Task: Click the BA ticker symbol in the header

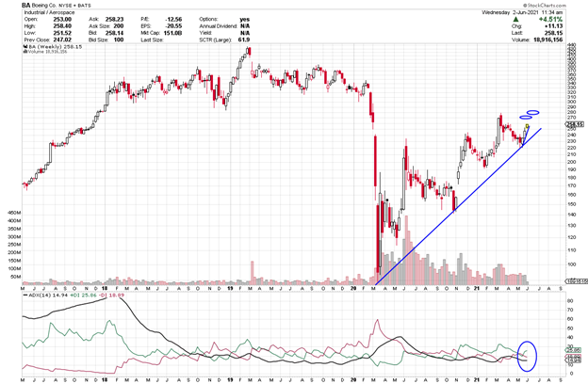Action: [x=25, y=6]
